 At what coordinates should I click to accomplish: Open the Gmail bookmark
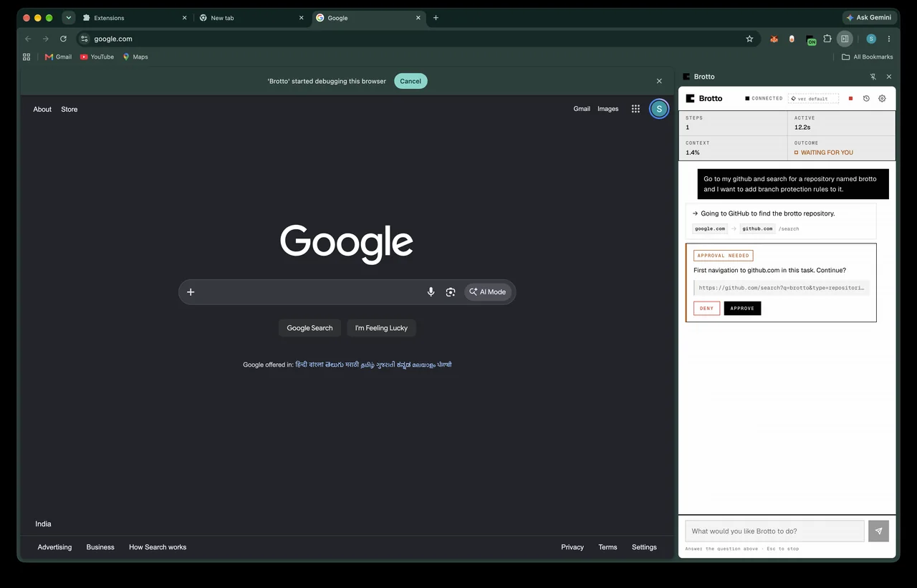(58, 57)
